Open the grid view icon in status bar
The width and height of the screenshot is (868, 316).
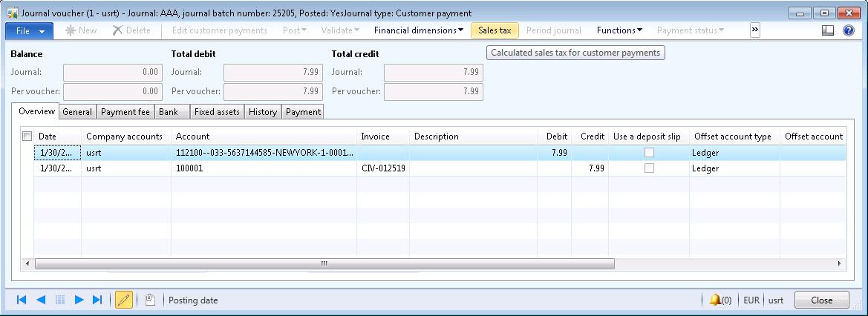click(x=60, y=300)
